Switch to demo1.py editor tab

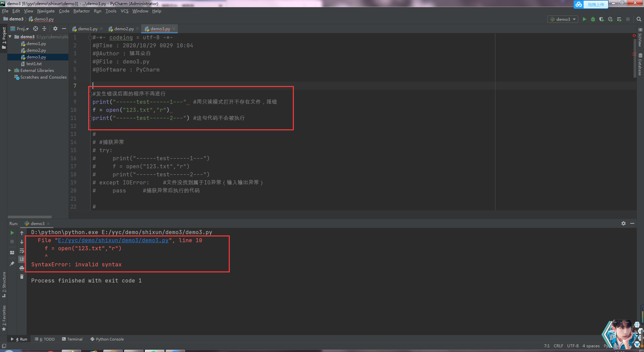coord(88,29)
